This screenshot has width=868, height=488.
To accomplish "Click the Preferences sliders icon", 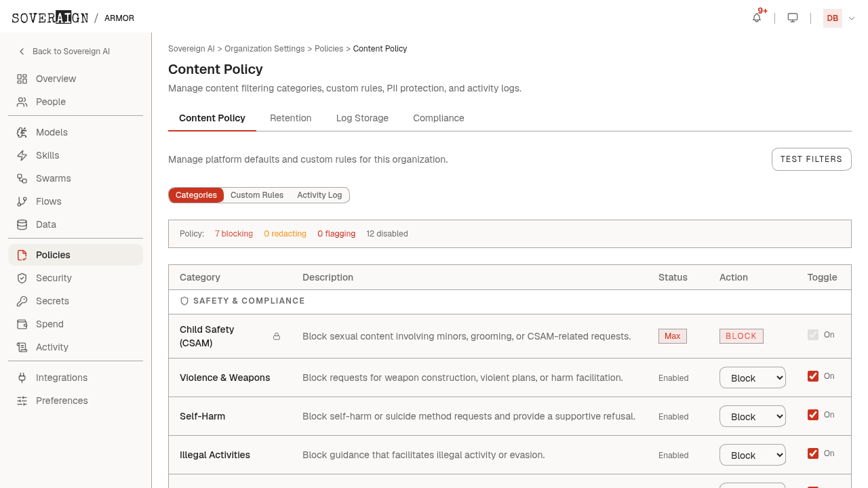I will pos(22,401).
